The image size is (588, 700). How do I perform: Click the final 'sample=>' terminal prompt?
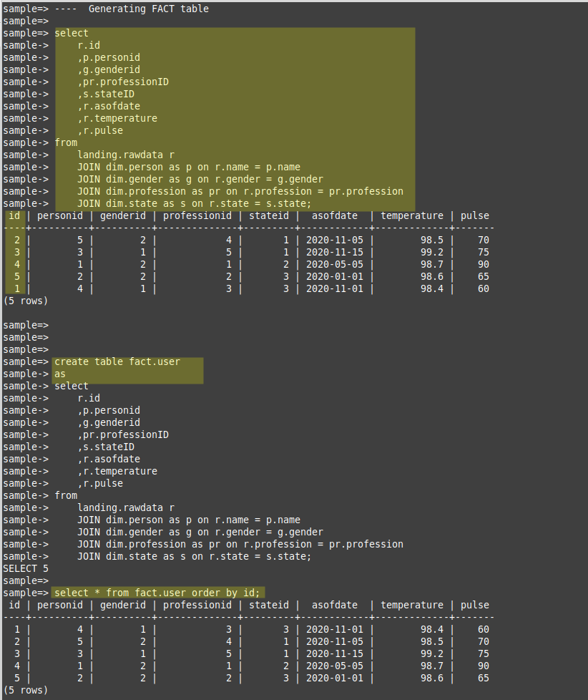tap(27, 580)
